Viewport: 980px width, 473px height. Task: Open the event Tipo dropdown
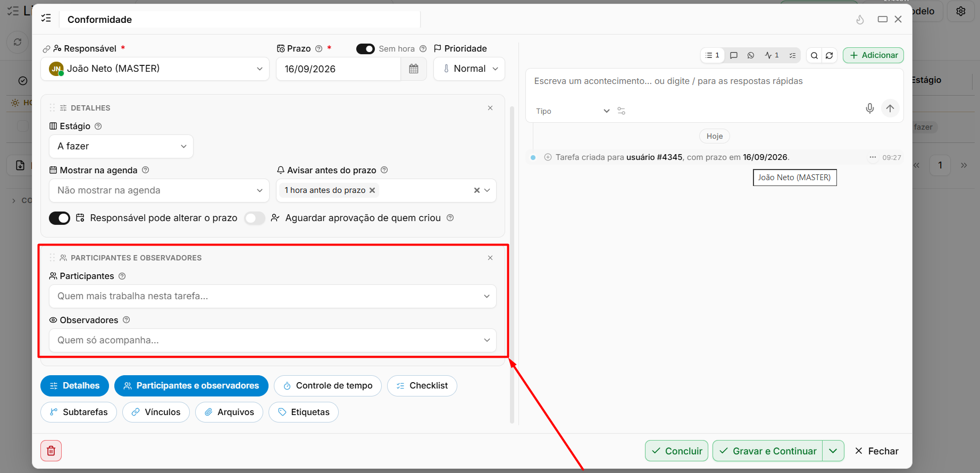[572, 111]
